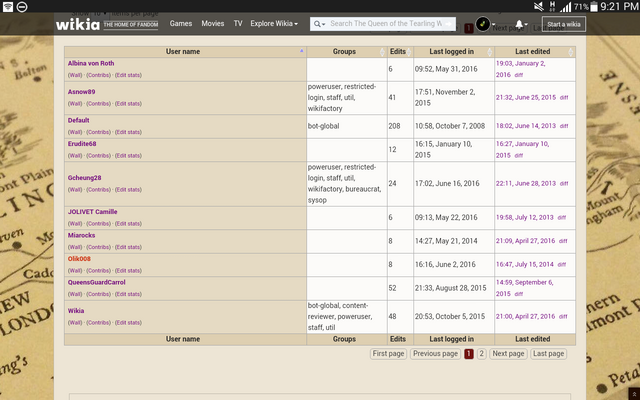Open Default user profile
640x400 pixels.
click(x=78, y=120)
